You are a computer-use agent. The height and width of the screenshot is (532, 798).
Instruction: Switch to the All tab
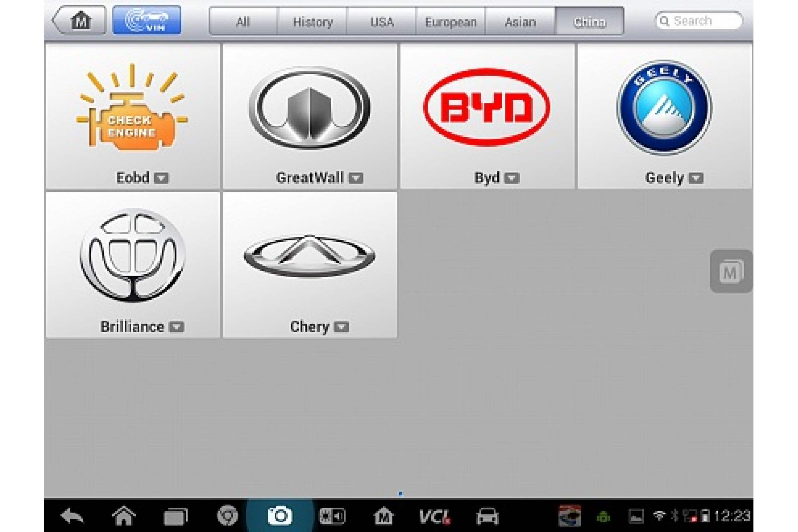[x=243, y=22]
